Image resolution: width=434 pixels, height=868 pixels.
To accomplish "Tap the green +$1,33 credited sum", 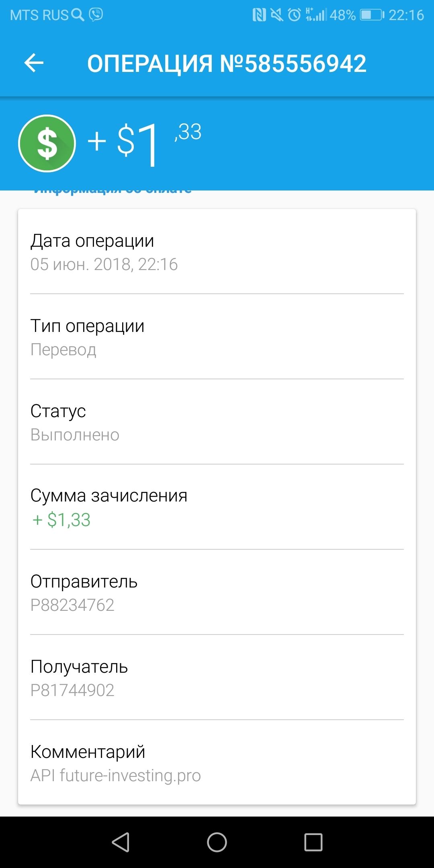I will point(61,520).
